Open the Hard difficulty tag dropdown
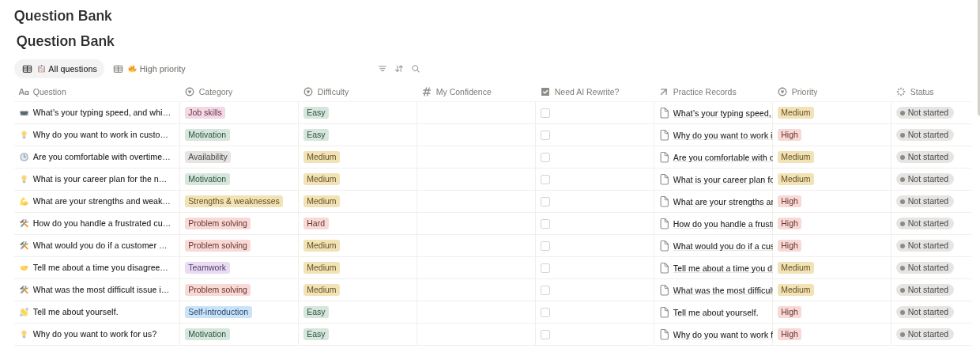This screenshot has width=980, height=356. click(316, 224)
